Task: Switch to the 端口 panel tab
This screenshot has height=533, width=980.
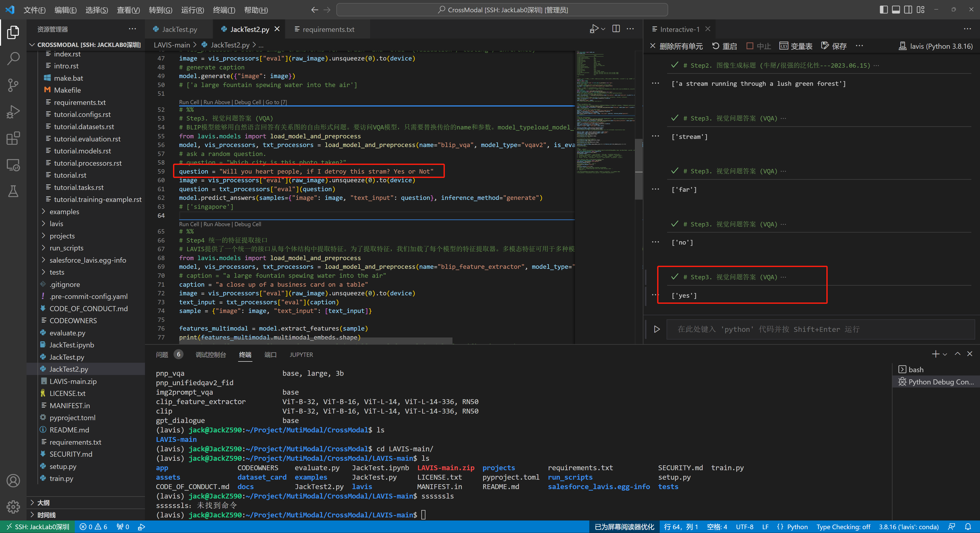Action: tap(270, 355)
